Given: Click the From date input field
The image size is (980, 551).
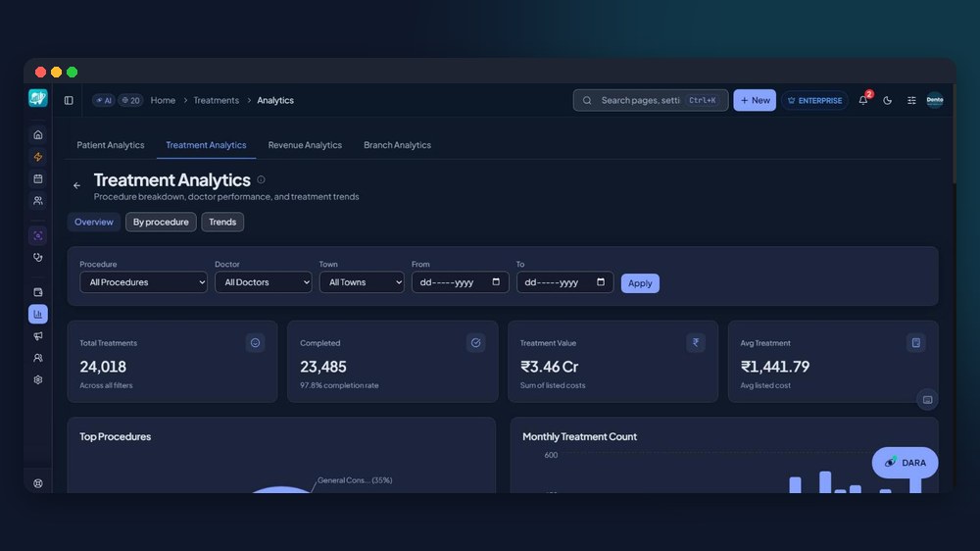Looking at the screenshot, I should tap(460, 282).
